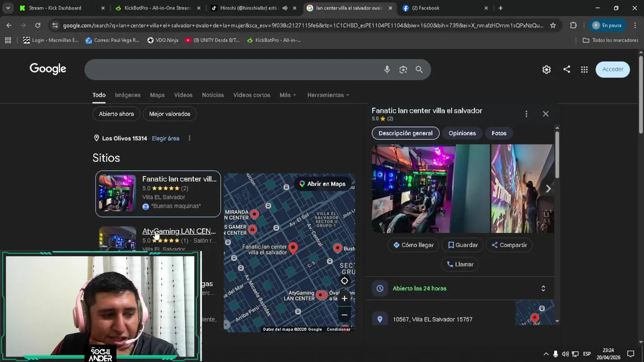The image size is (644, 362).
Task: Click the Fanatic lan center map pin
Action: pos(293,247)
